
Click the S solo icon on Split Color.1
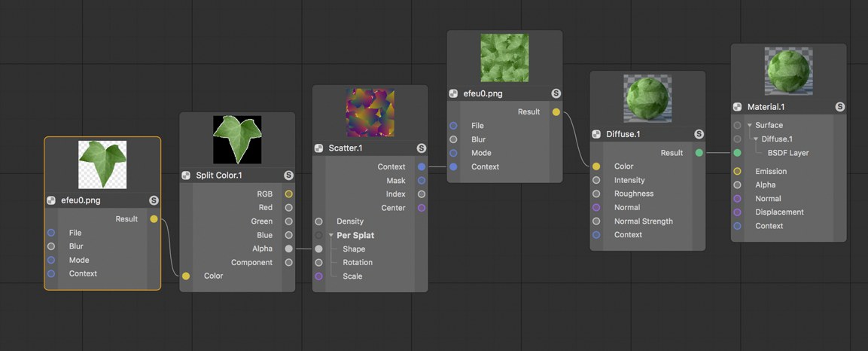pyautogui.click(x=288, y=175)
